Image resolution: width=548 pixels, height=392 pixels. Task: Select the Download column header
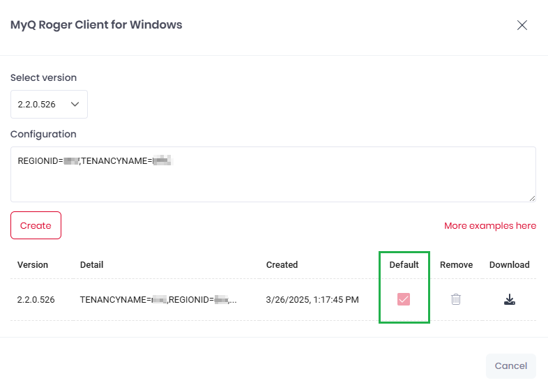pyautogui.click(x=509, y=265)
